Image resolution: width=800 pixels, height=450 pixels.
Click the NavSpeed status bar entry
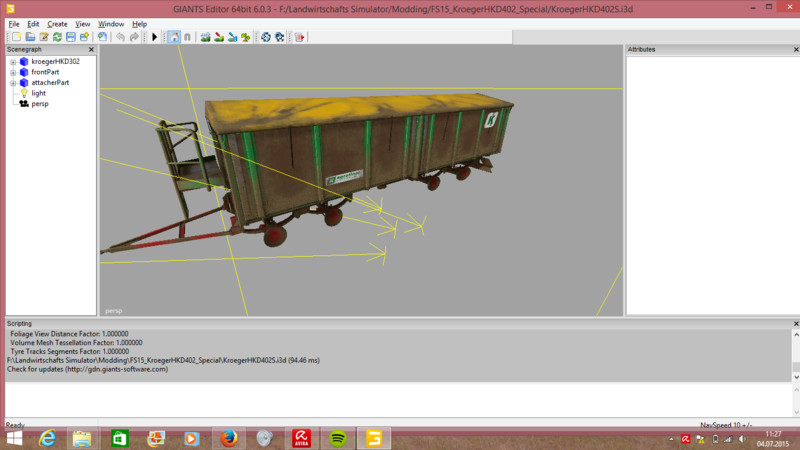pyautogui.click(x=726, y=425)
